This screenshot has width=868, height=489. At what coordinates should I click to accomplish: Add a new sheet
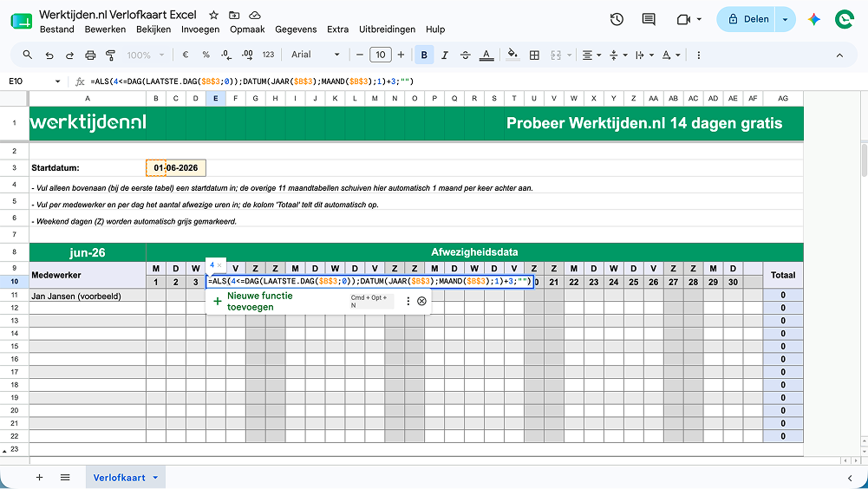pos(39,478)
